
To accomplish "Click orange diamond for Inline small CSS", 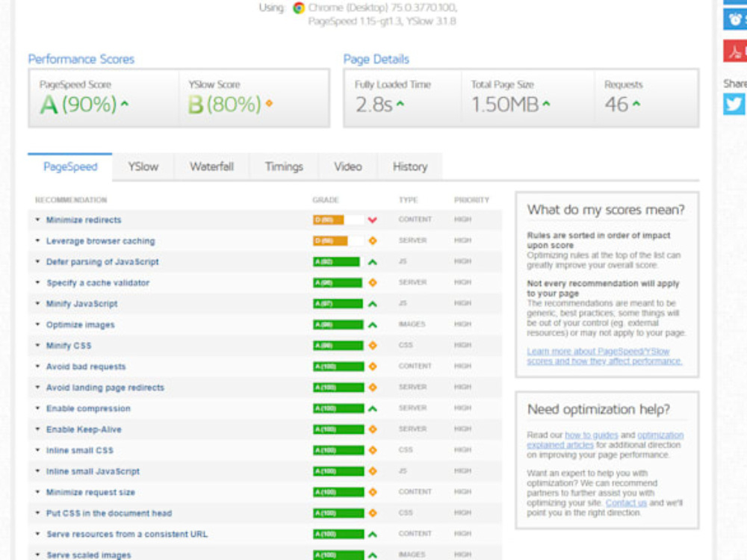I will [373, 450].
